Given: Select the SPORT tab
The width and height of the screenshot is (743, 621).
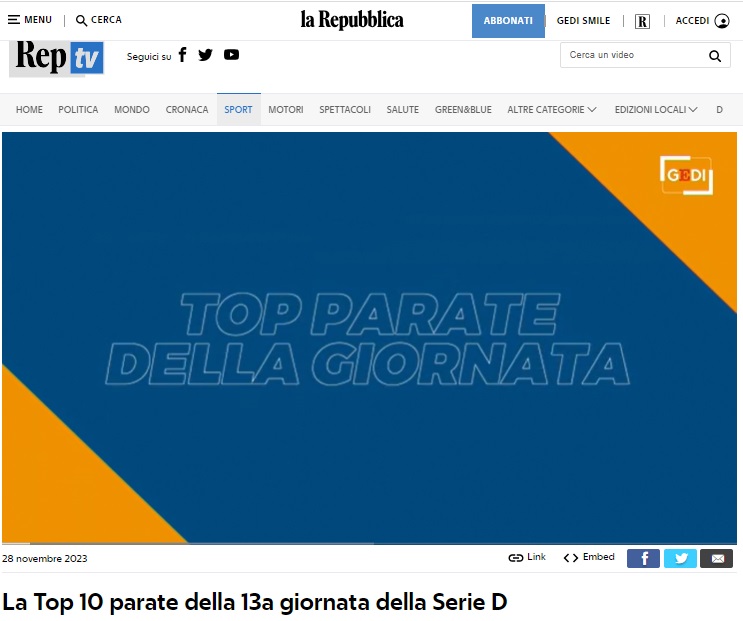Looking at the screenshot, I should pos(238,109).
